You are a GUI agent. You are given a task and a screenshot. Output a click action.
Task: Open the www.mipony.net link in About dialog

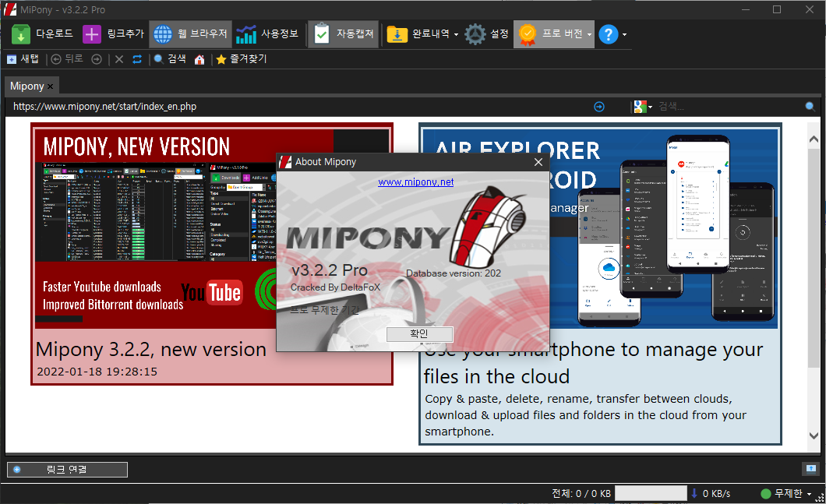415,182
